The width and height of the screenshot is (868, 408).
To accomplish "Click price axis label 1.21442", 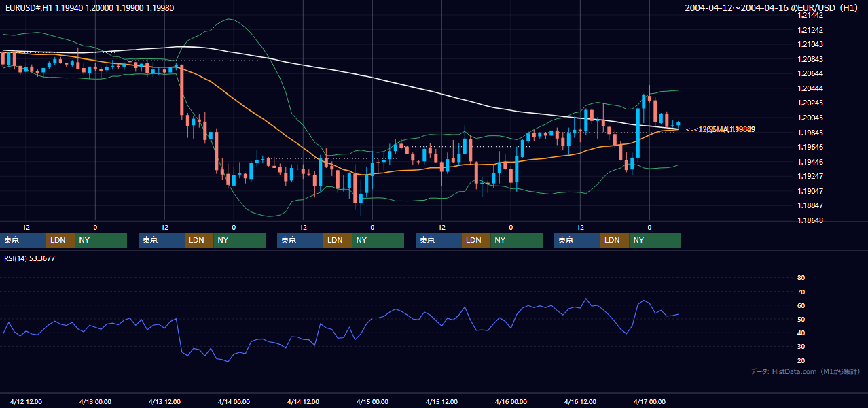I will click(811, 16).
